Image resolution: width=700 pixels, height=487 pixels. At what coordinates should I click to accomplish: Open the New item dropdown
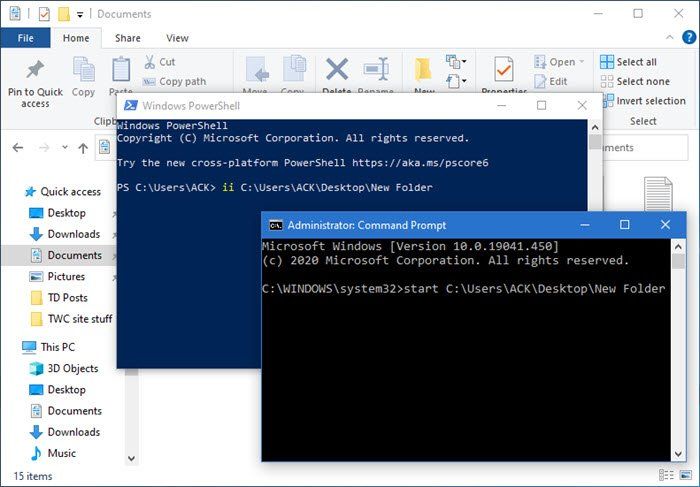pyautogui.click(x=456, y=61)
